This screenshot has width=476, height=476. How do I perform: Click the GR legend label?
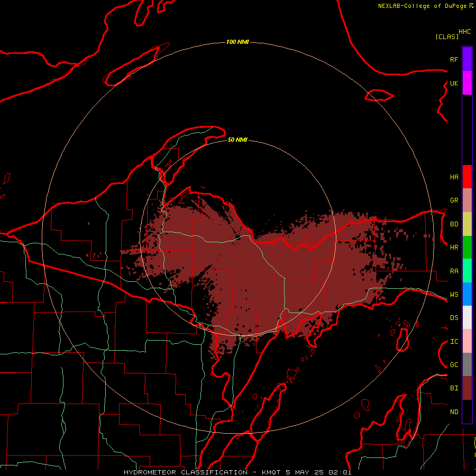coord(454,200)
